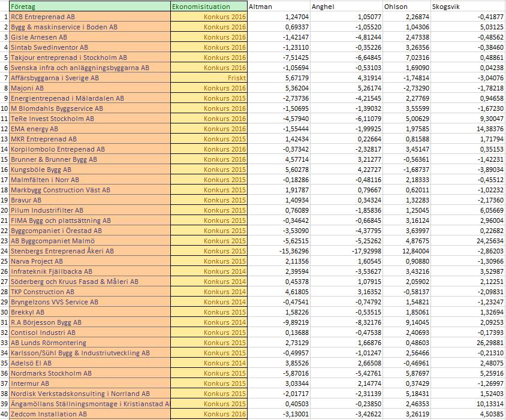Viewport: 506px width, 420px height.
Task: Select the Gisle Arnesen AB cell
Action: pos(90,37)
